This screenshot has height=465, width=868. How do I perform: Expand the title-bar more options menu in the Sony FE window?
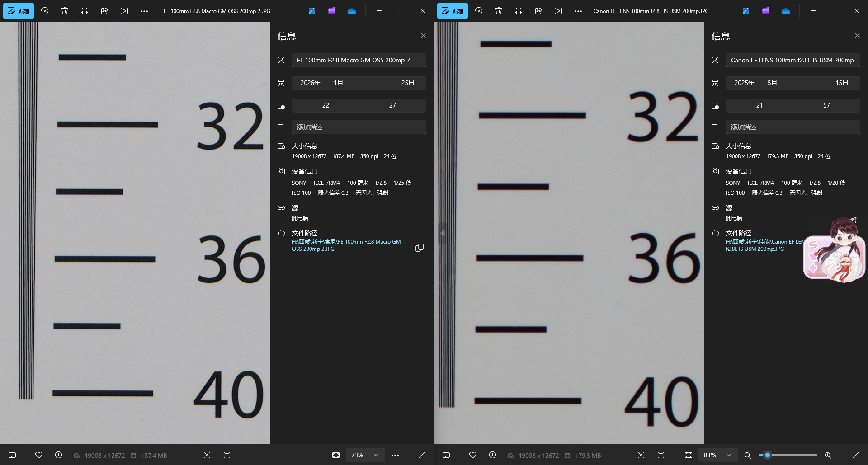pos(144,11)
